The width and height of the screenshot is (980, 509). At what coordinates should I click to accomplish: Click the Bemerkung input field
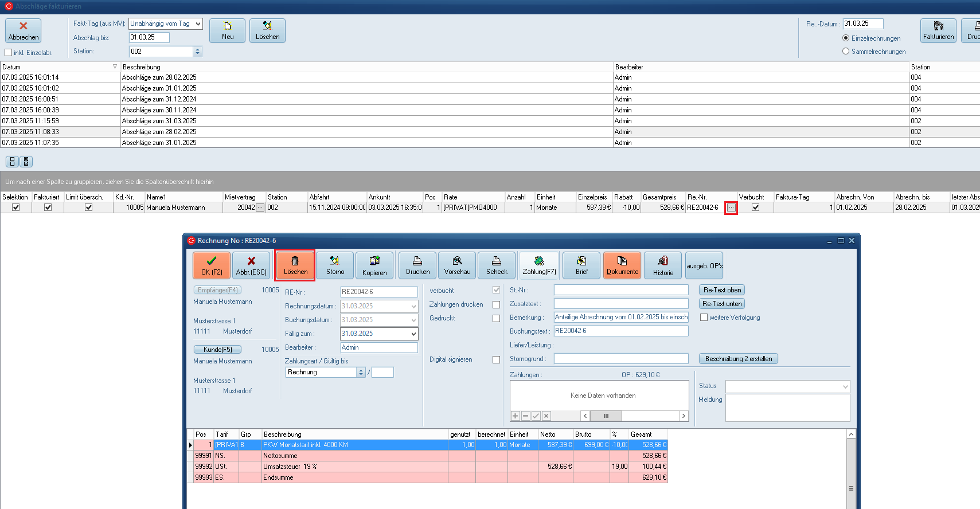tap(620, 318)
